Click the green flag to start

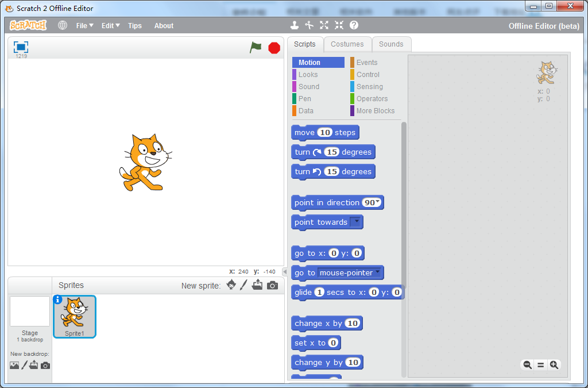click(256, 48)
